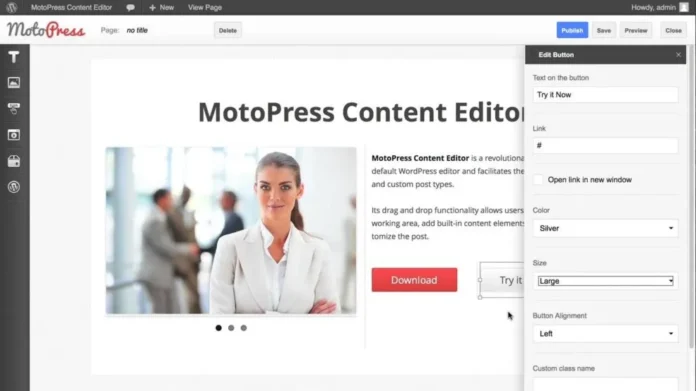Open the New menu in admin bar
The image size is (696, 391).
[x=162, y=8]
